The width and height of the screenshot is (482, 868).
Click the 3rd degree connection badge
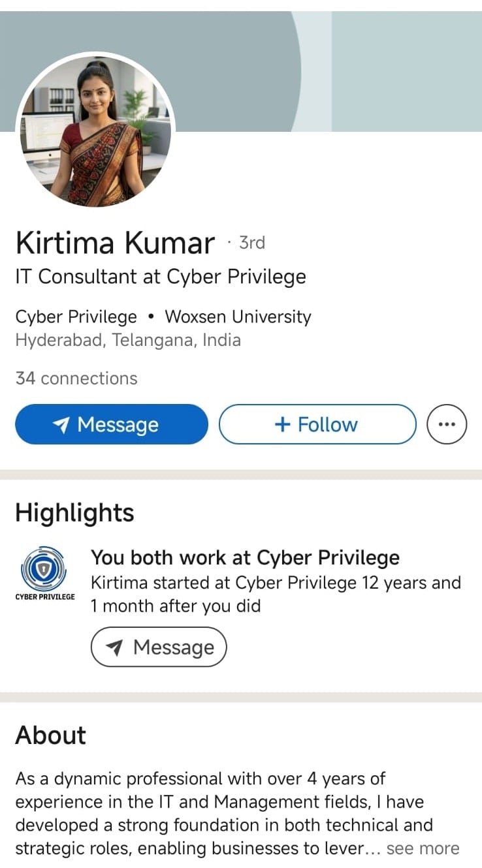click(251, 243)
